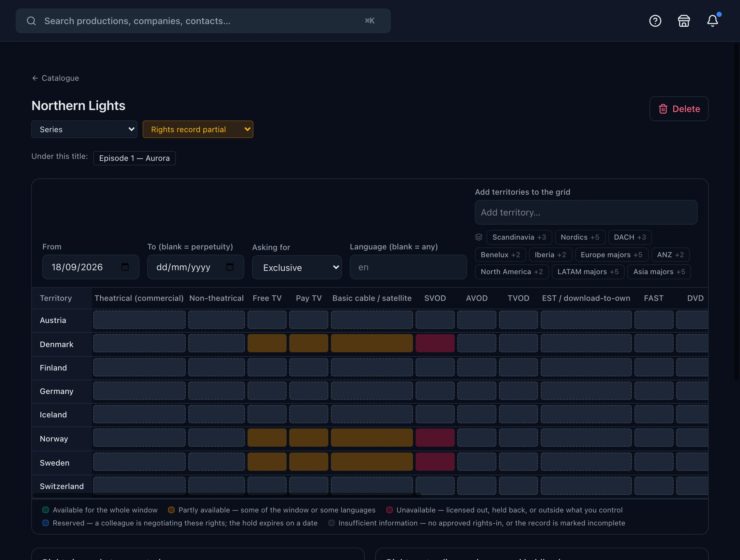Click the search productions field
The width and height of the screenshot is (740, 560).
pos(203,21)
